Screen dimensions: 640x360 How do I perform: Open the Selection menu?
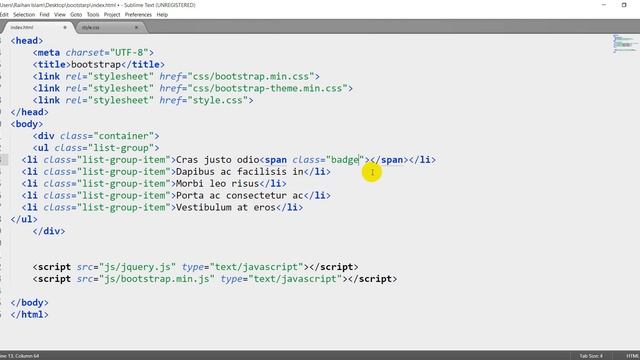24,15
